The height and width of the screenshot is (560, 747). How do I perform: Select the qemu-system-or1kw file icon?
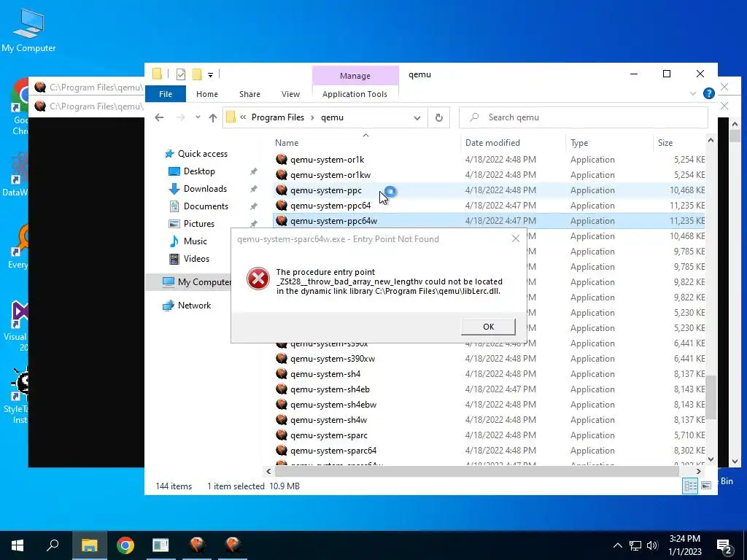(x=282, y=175)
